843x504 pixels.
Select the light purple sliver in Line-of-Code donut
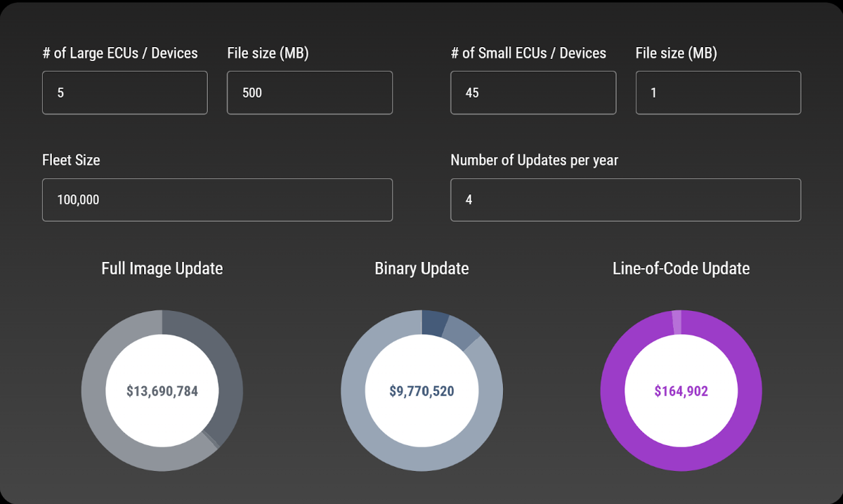[677, 322]
